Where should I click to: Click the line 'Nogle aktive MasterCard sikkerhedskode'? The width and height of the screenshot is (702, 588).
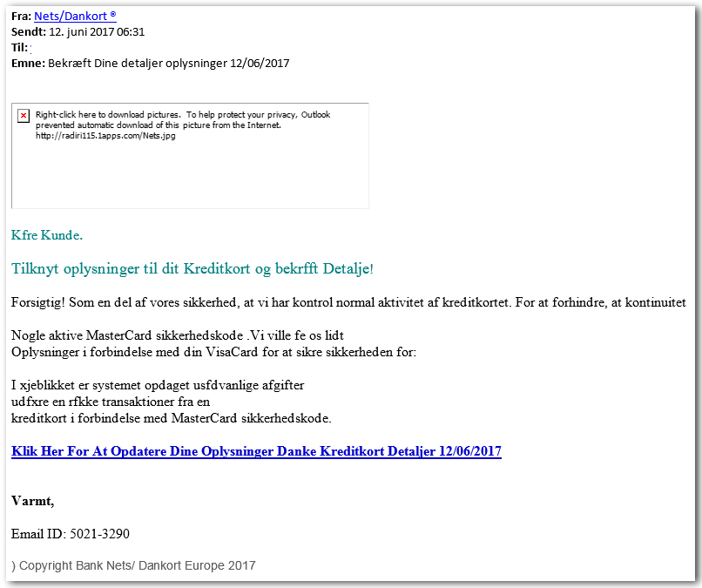(x=178, y=335)
